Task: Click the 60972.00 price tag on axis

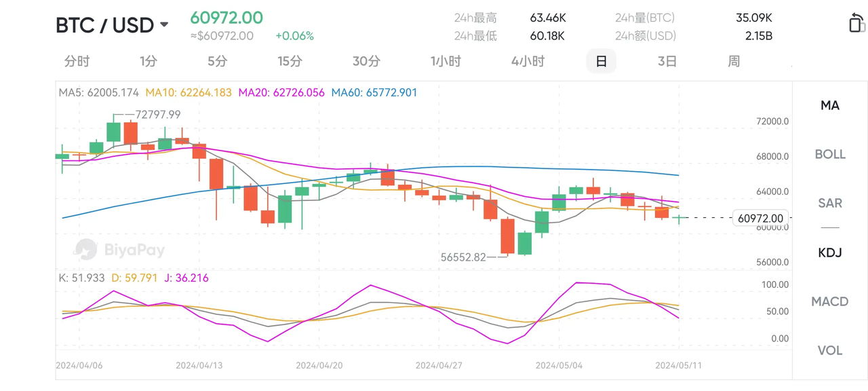Action: tap(761, 218)
